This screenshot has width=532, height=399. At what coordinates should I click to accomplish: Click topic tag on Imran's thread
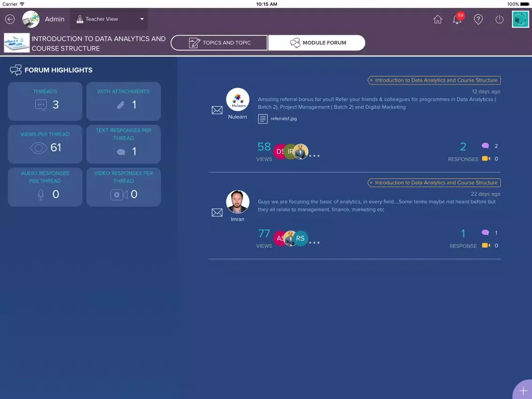[x=434, y=183]
